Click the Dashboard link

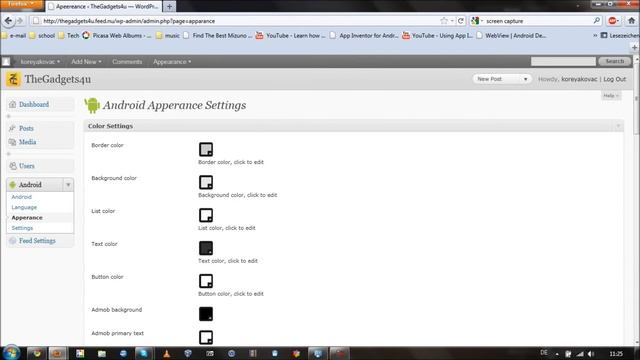34,104
